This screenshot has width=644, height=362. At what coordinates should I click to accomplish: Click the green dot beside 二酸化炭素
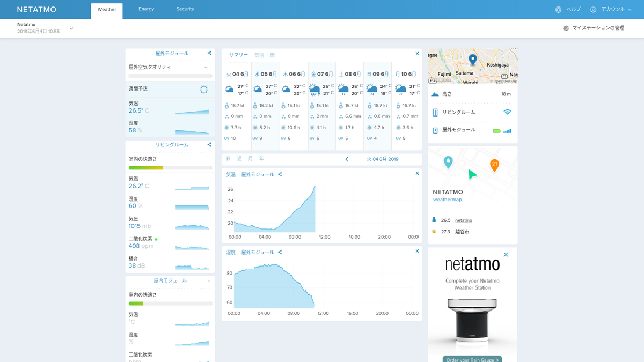tap(156, 239)
